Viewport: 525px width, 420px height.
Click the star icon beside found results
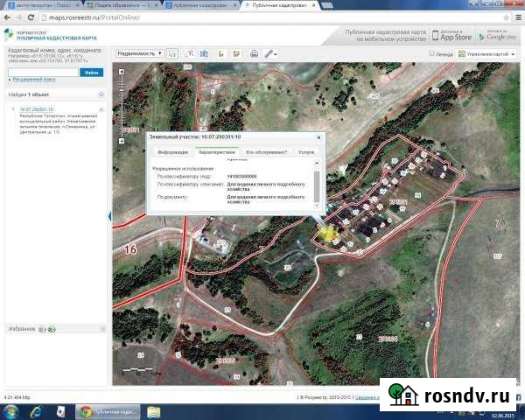coord(101,94)
